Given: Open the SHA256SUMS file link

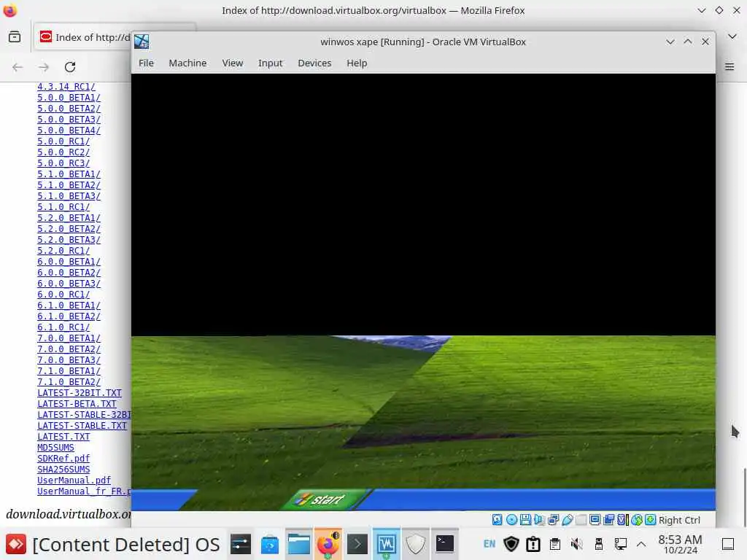Looking at the screenshot, I should [x=63, y=470].
